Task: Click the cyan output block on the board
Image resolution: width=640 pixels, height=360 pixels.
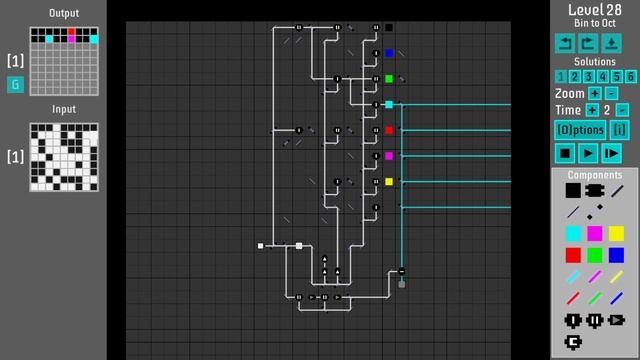Action: click(389, 104)
